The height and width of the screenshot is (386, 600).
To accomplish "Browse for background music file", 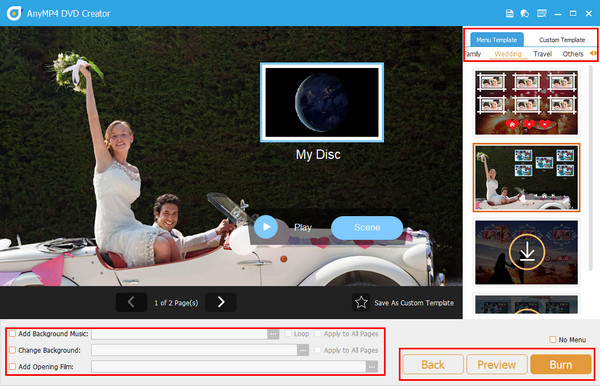I will pyautogui.click(x=273, y=334).
